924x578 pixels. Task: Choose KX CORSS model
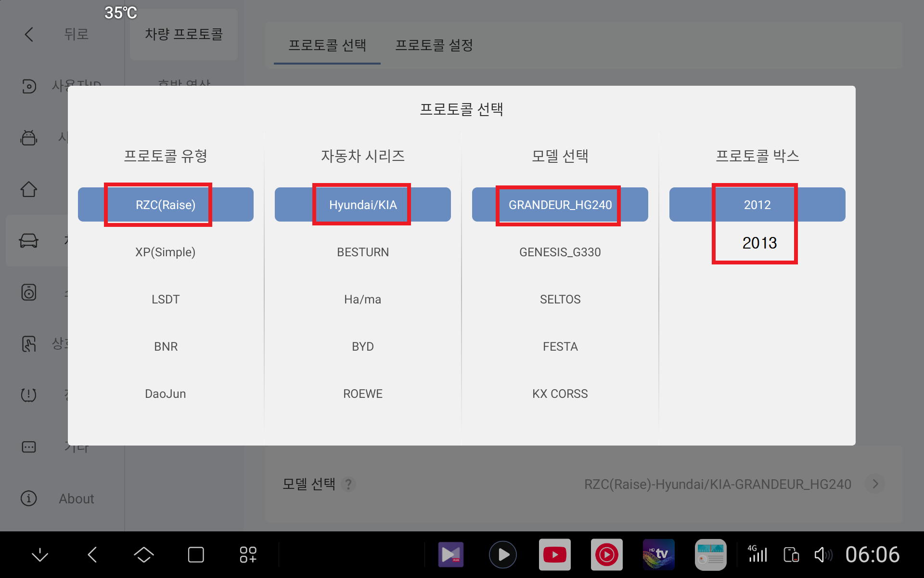560,394
